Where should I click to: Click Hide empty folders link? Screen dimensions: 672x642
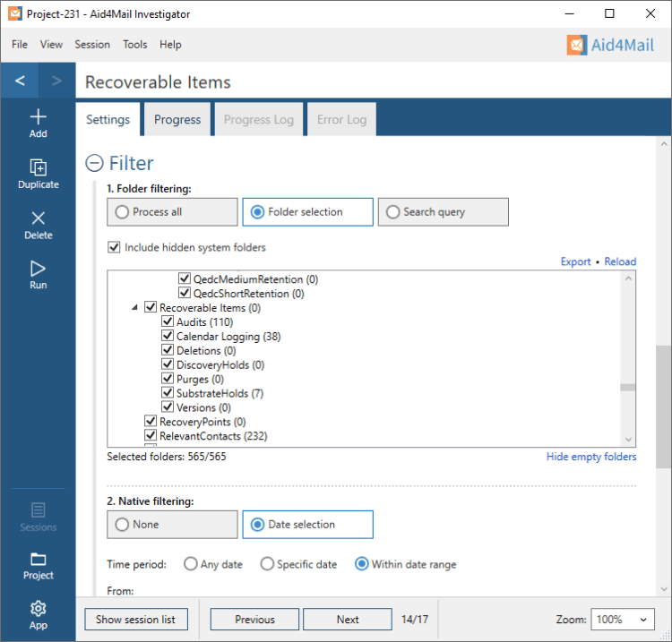pos(591,457)
